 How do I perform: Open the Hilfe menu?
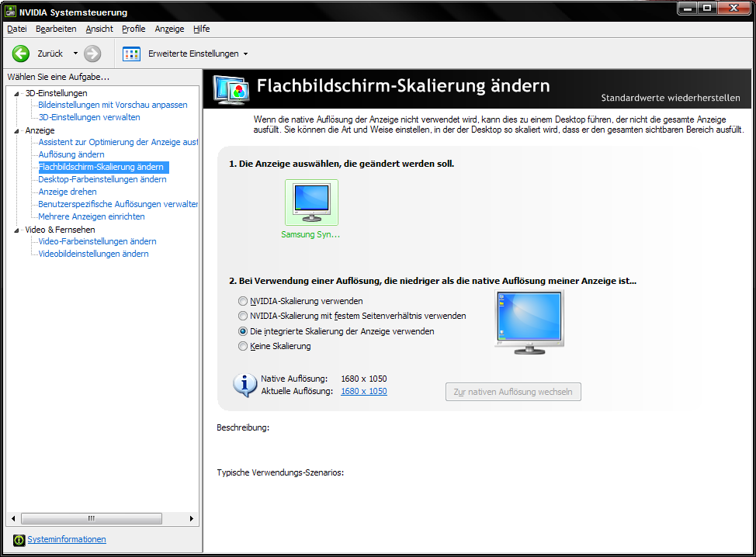click(x=202, y=29)
